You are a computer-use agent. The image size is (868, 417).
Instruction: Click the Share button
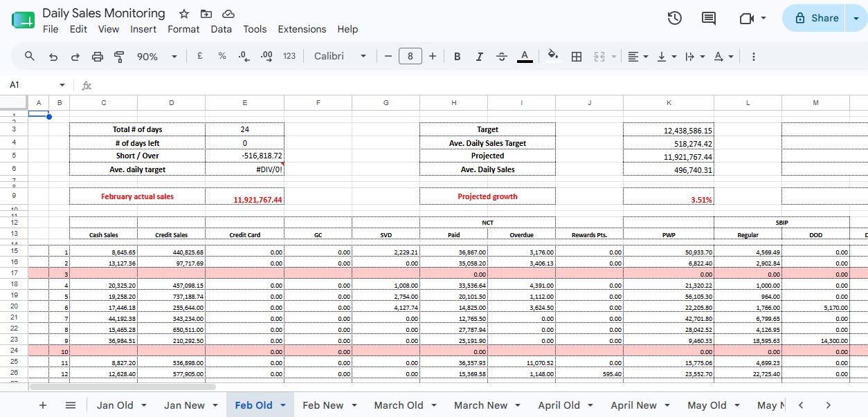[x=815, y=18]
